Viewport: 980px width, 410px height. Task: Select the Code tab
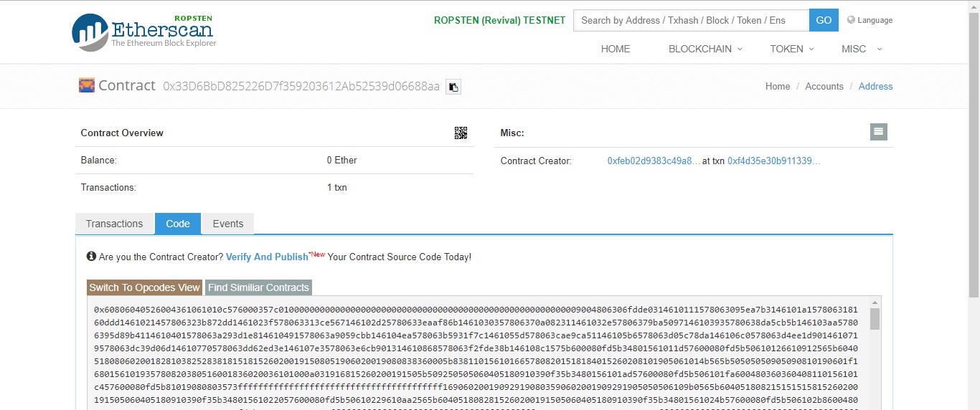pos(178,224)
